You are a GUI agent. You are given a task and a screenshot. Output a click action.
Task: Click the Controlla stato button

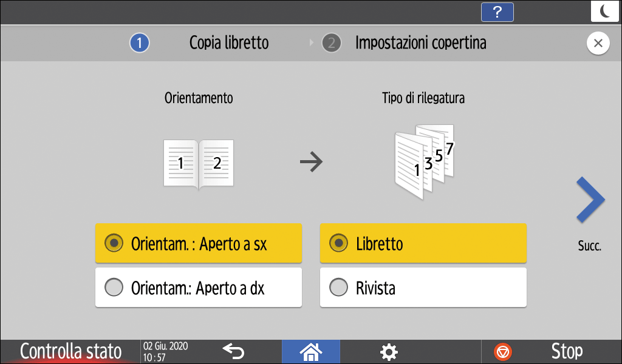70,351
